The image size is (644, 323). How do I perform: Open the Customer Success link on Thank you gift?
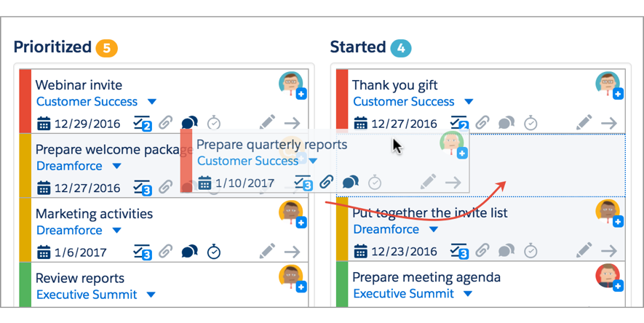pos(403,102)
